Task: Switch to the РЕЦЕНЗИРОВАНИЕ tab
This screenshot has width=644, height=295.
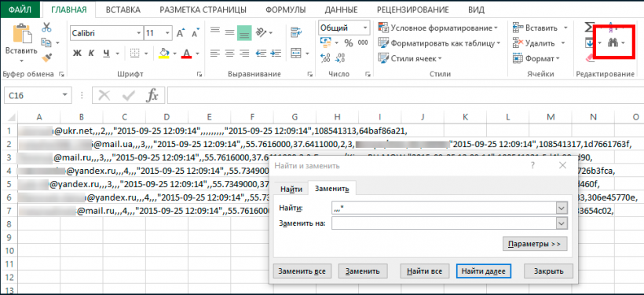Action: [x=412, y=9]
